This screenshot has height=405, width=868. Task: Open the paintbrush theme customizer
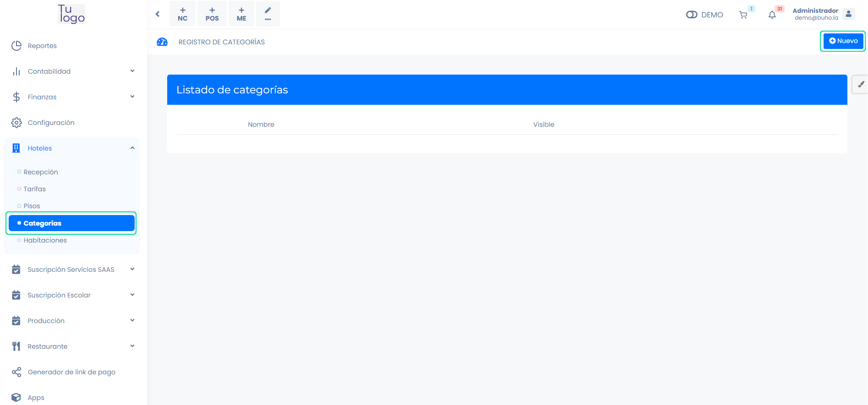[x=861, y=84]
